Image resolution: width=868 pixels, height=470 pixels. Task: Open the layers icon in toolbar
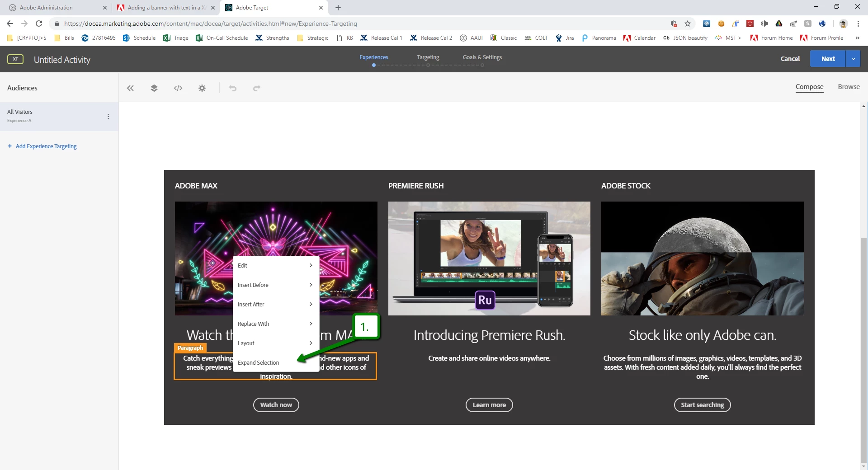click(x=154, y=88)
